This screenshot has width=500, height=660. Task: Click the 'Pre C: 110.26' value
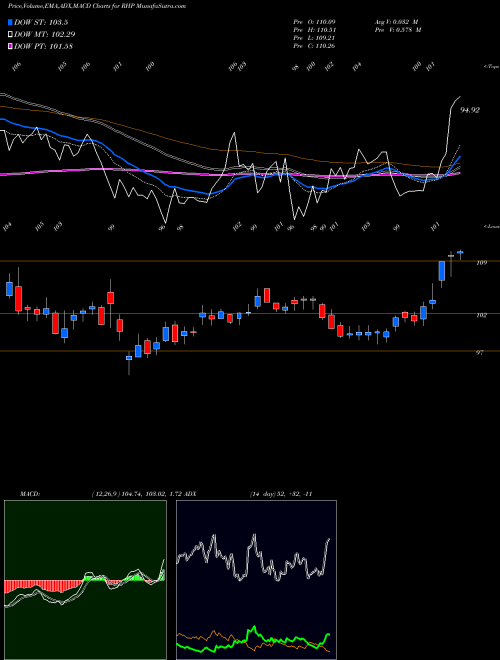pos(314,46)
